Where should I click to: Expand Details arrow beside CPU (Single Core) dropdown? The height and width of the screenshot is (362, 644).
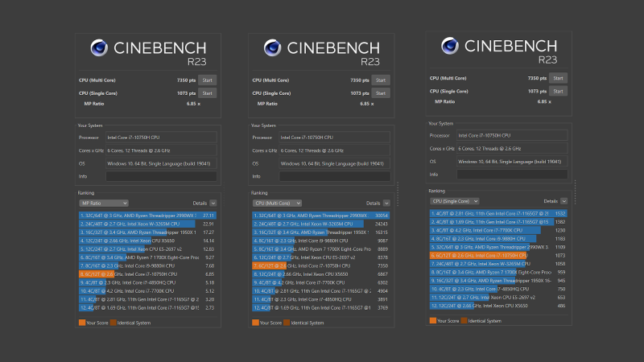[564, 201]
